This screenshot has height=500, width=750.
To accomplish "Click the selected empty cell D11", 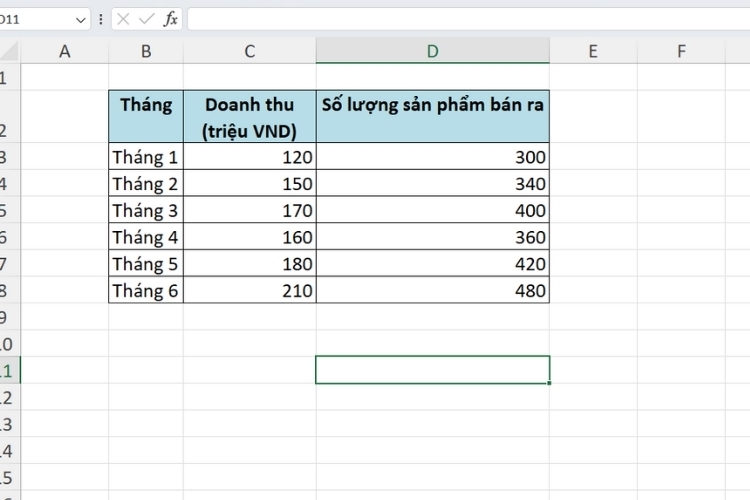I will [432, 370].
